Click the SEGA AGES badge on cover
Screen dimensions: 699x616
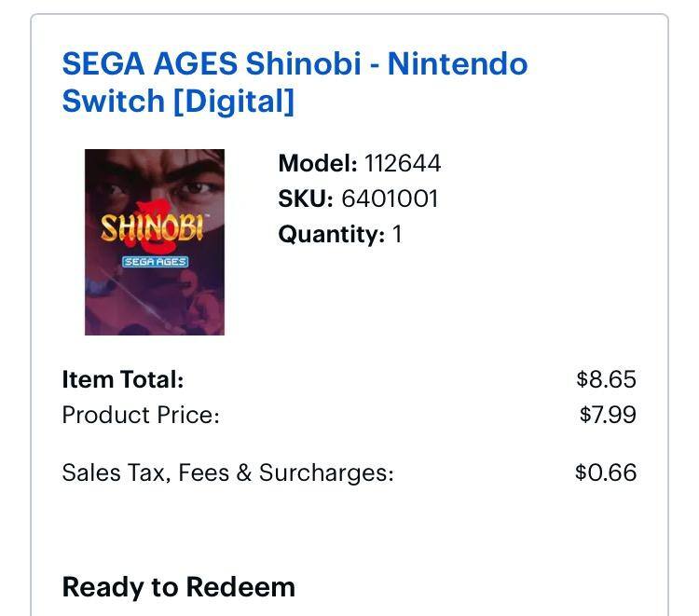(155, 262)
